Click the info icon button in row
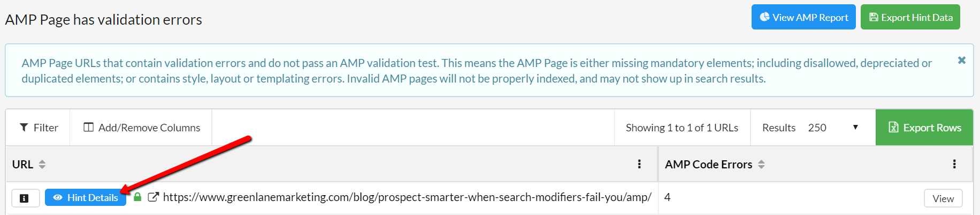The width and height of the screenshot is (980, 215). (x=25, y=198)
